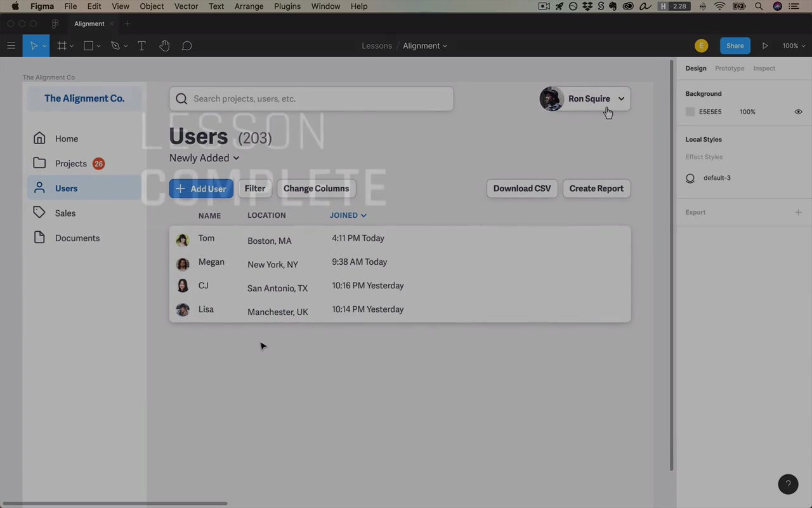
Task: Toggle background visibility eye icon
Action: click(x=798, y=112)
